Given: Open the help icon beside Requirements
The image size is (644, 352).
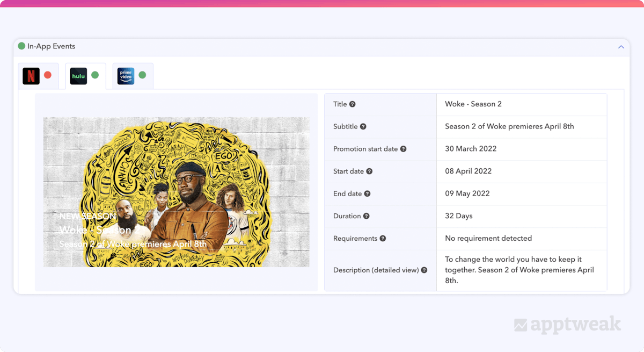Looking at the screenshot, I should pos(383,239).
